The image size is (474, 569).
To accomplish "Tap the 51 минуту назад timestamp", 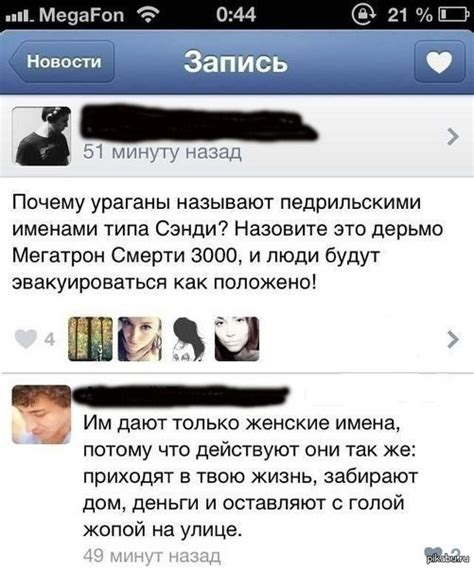I will coord(162,151).
